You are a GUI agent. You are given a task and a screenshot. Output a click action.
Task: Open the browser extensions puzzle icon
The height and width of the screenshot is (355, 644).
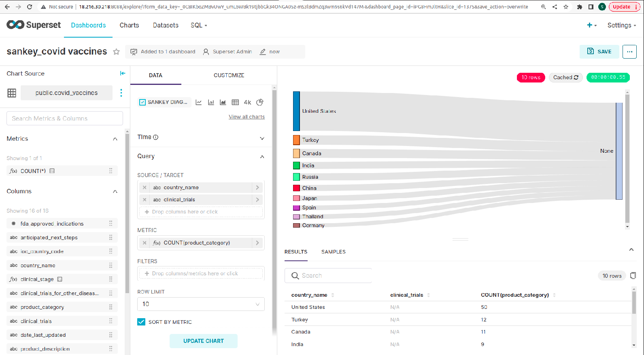click(x=579, y=7)
